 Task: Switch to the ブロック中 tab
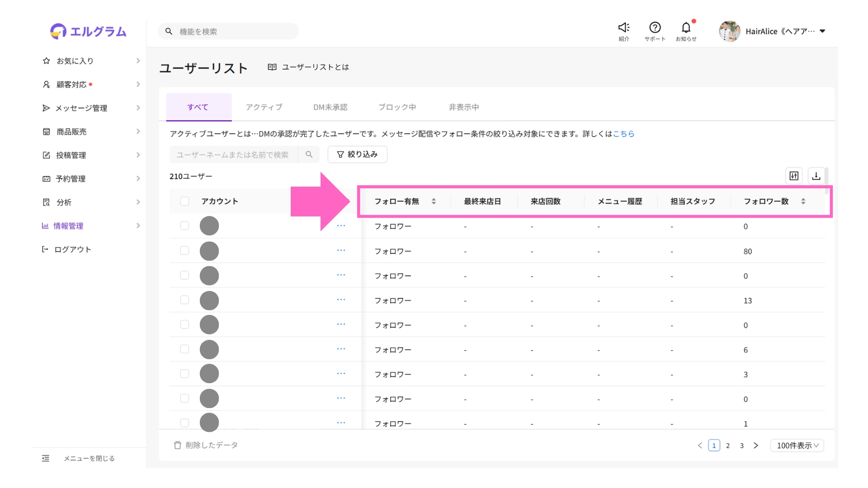(x=397, y=107)
